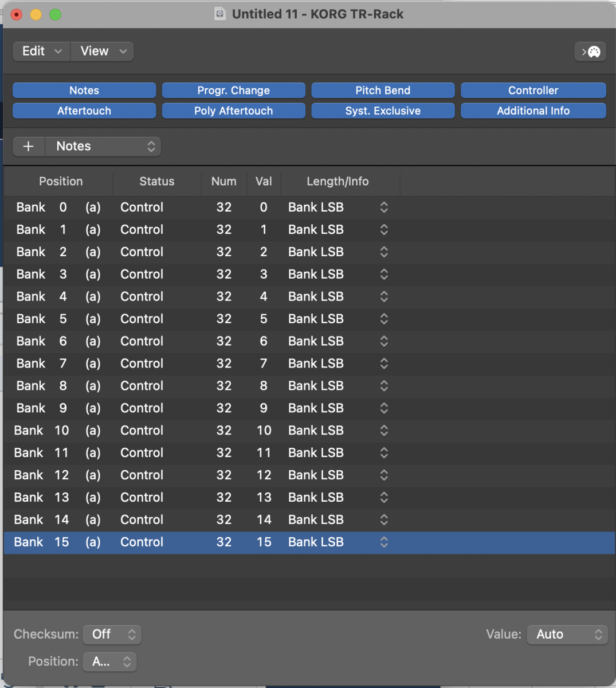Toggle the Controller filter button
Screen dimensions: 616x688
coord(533,90)
